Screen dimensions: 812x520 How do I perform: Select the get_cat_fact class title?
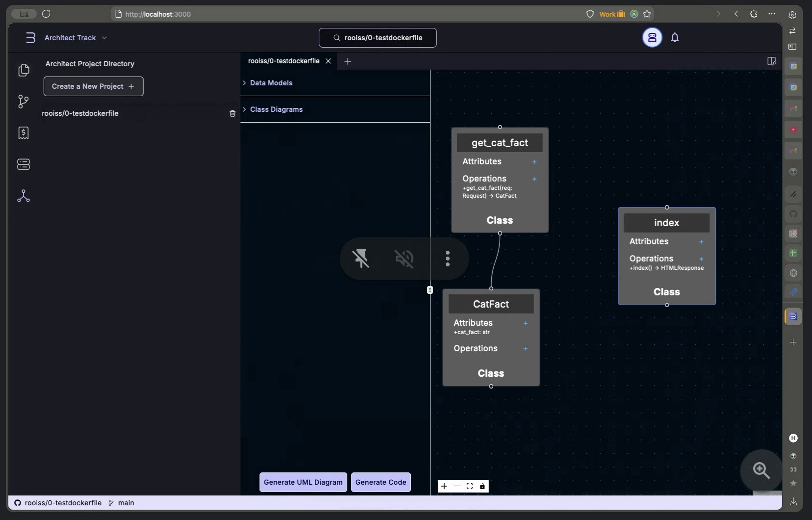click(500, 143)
